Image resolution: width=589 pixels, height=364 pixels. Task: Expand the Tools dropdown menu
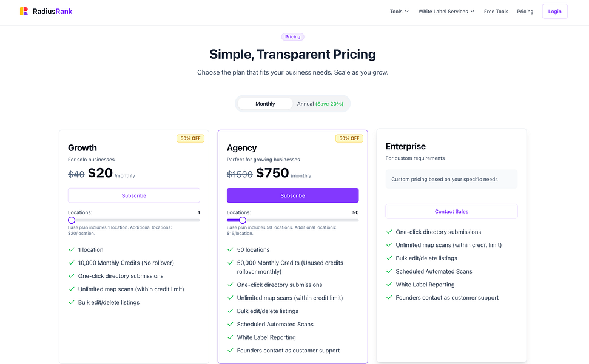point(399,12)
